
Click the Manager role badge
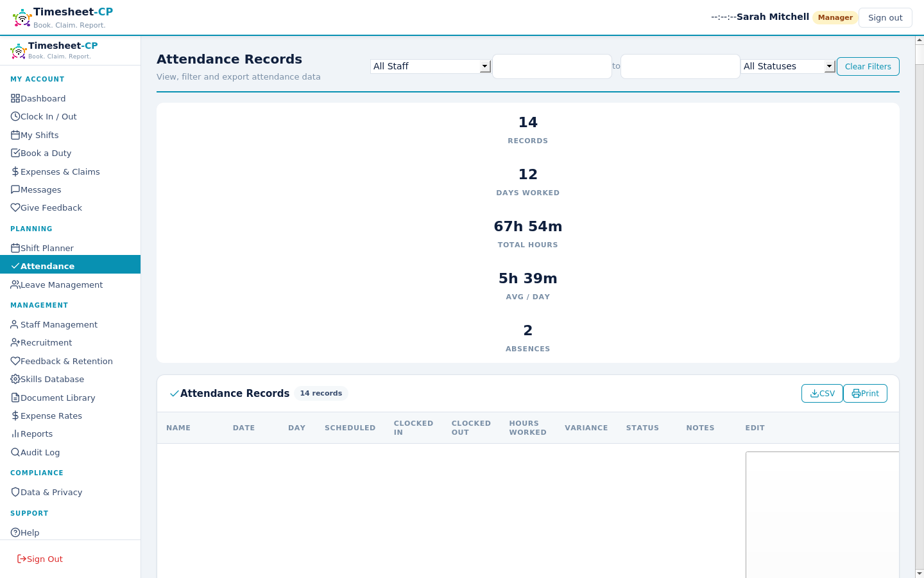pyautogui.click(x=835, y=17)
